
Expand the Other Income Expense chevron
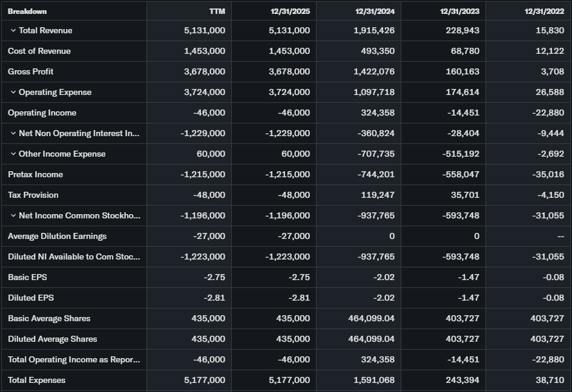pyautogui.click(x=13, y=154)
